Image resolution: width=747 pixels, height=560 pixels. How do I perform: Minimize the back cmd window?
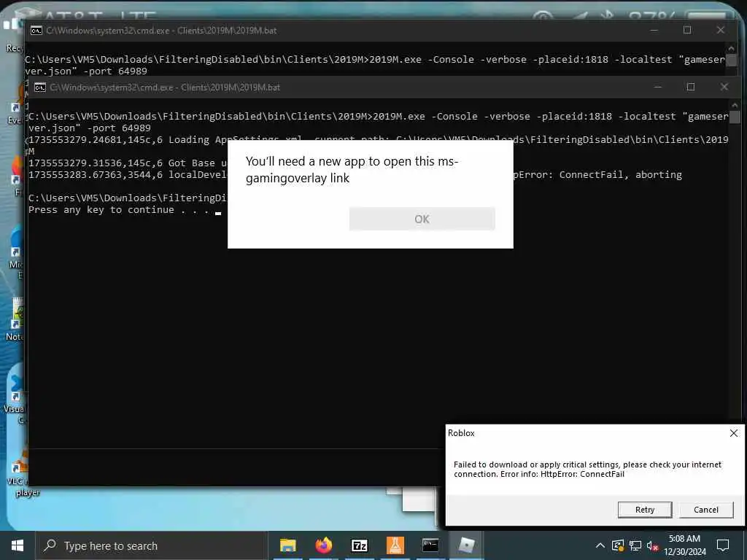654,30
